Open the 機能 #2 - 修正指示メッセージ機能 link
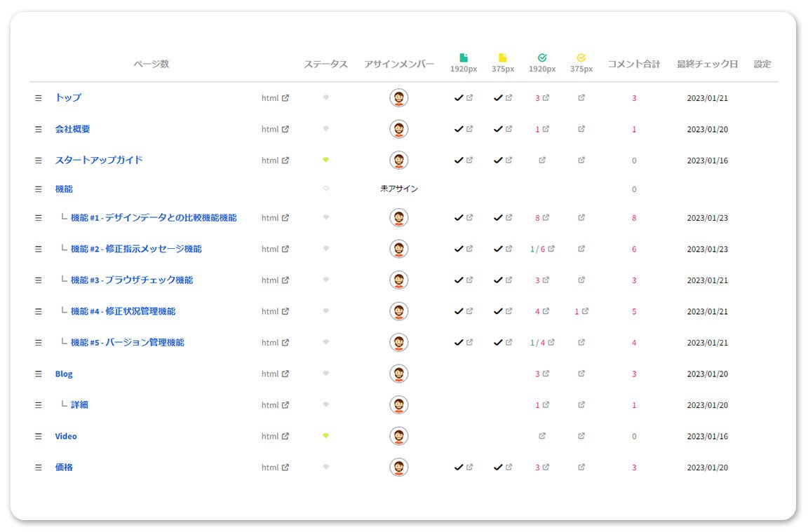Viewport: 808px width, 532px height. [x=136, y=249]
